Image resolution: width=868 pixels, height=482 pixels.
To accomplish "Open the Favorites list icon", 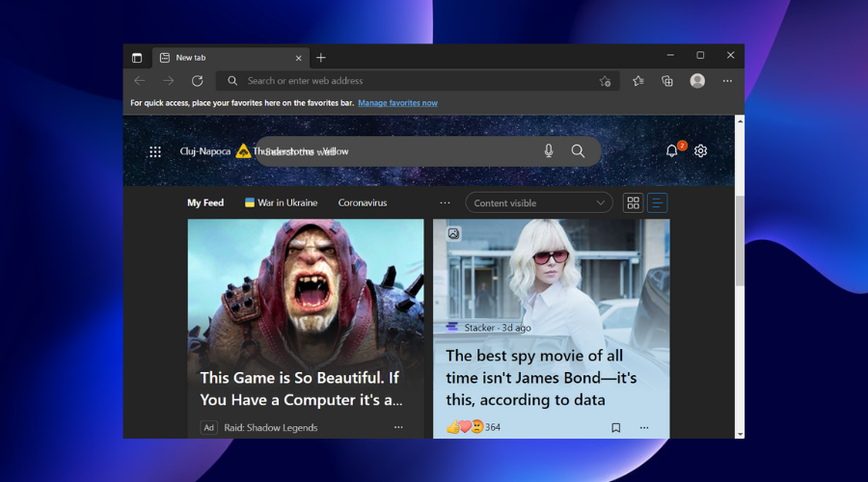I will coord(638,81).
